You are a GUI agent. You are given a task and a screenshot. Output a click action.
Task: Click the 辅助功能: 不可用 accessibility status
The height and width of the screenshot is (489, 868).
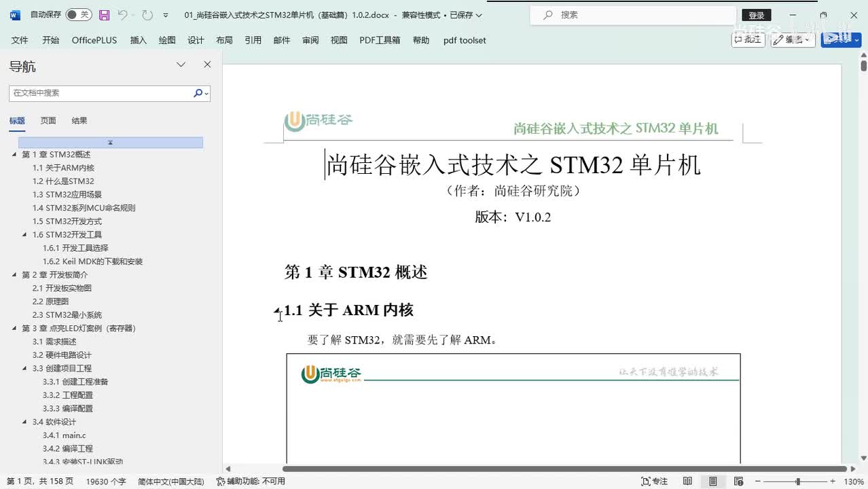[x=251, y=482]
